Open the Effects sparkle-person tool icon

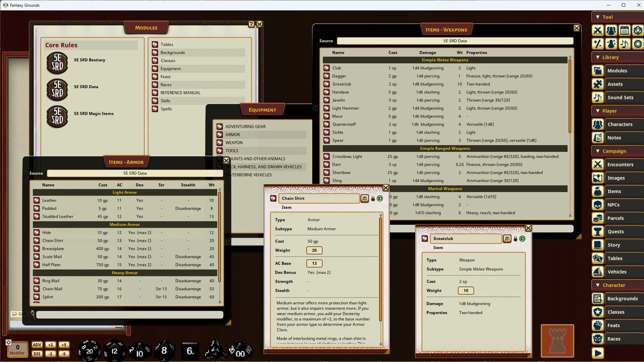(x=611, y=44)
